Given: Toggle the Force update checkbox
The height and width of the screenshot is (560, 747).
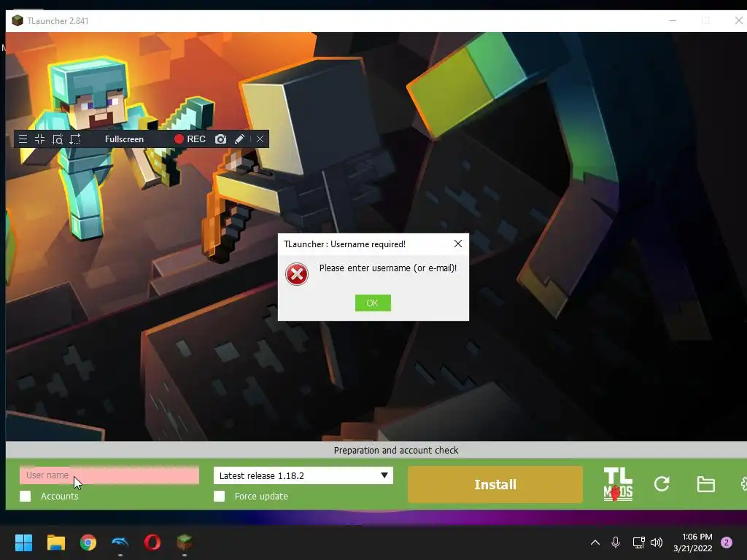Looking at the screenshot, I should (219, 496).
